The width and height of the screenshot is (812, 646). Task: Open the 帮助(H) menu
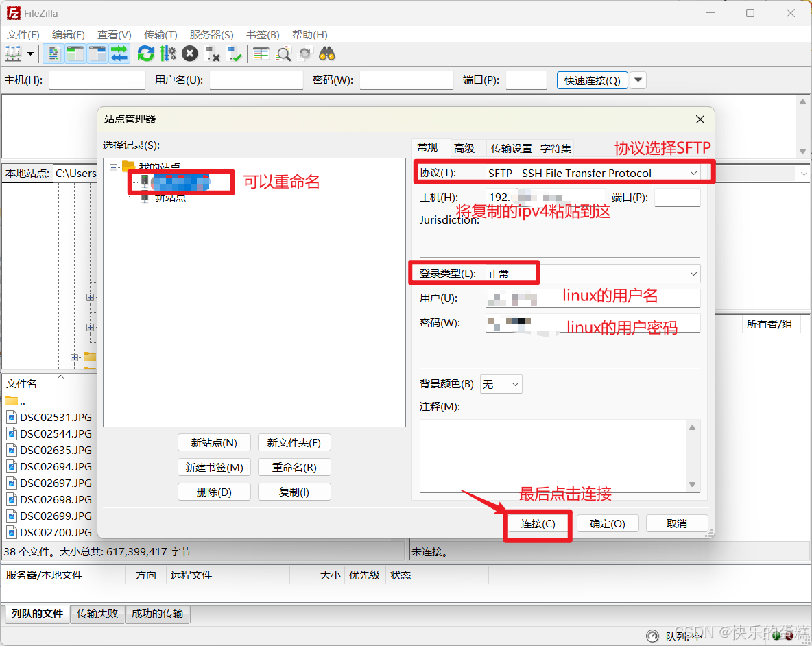coord(310,35)
